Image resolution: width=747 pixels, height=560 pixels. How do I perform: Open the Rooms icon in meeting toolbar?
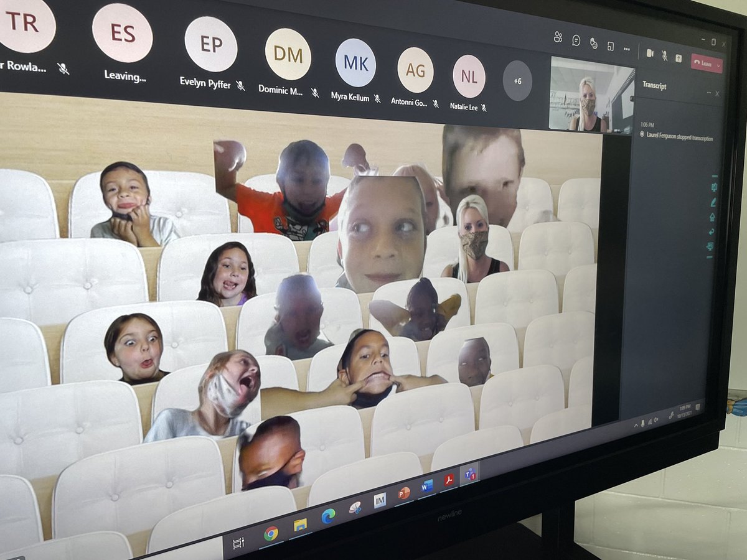point(611,46)
